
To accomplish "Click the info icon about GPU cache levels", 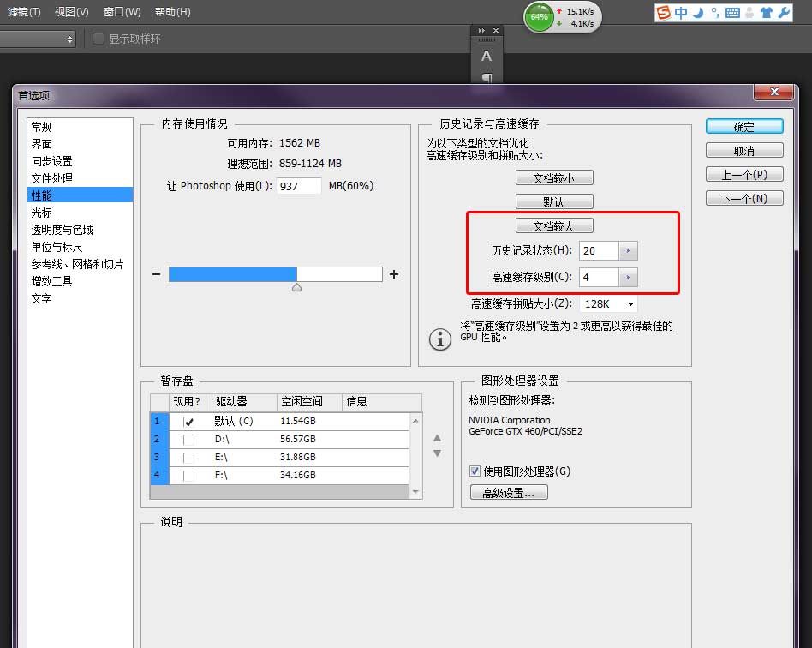I will 439,339.
